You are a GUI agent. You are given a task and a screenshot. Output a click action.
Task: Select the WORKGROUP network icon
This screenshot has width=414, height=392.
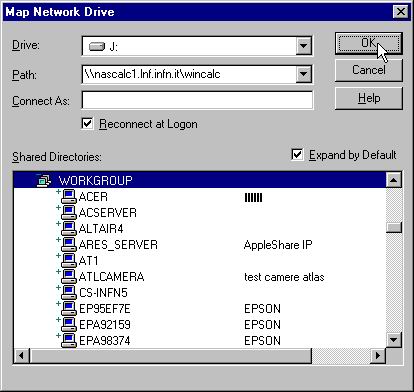[44, 180]
